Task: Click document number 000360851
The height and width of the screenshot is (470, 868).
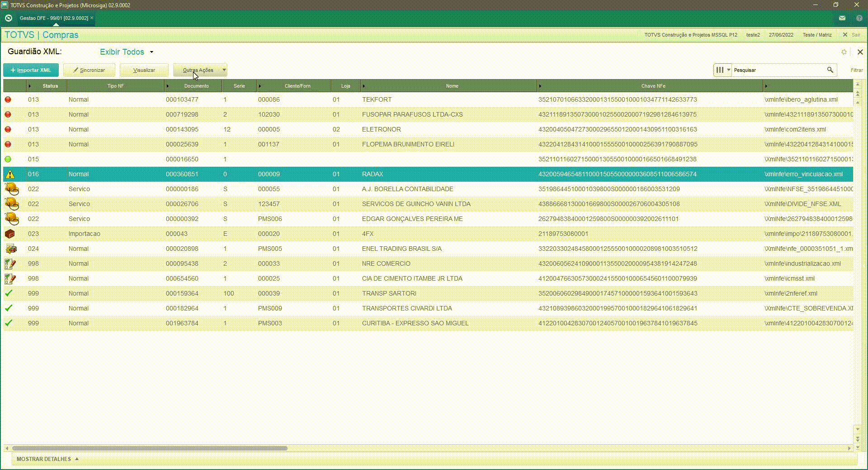Action: (x=182, y=174)
